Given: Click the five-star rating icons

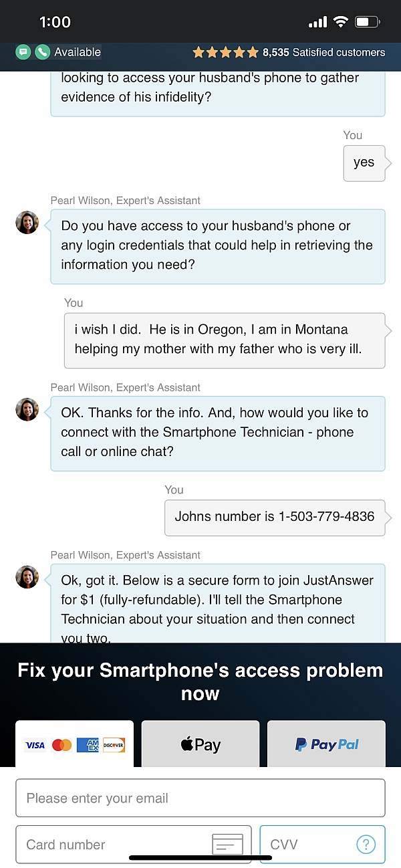Looking at the screenshot, I should (x=225, y=52).
